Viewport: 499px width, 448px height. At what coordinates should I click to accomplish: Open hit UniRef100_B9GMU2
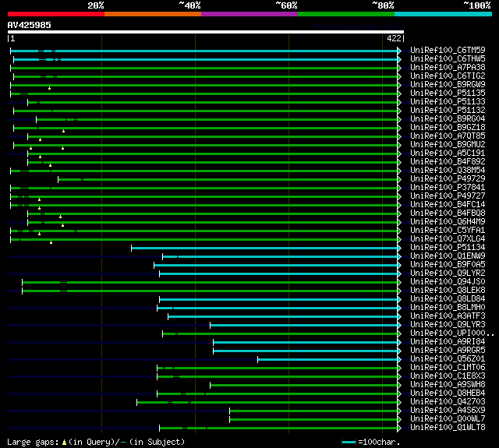tap(448, 144)
